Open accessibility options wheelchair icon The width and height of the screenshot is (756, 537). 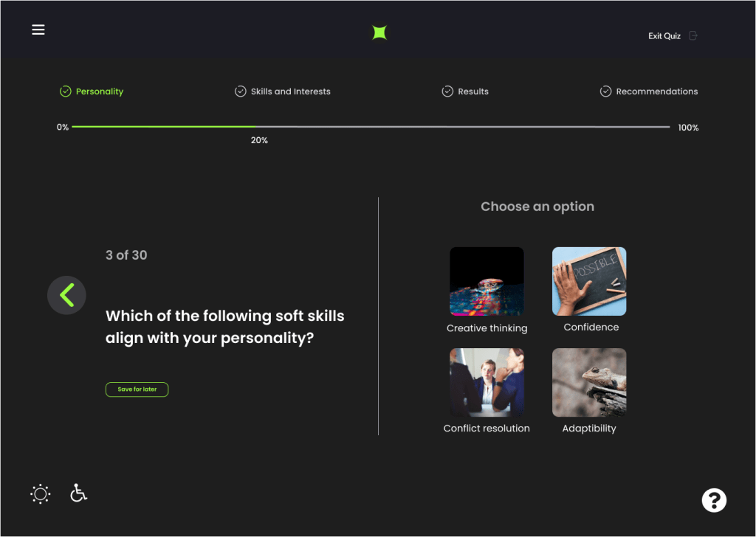pos(78,493)
